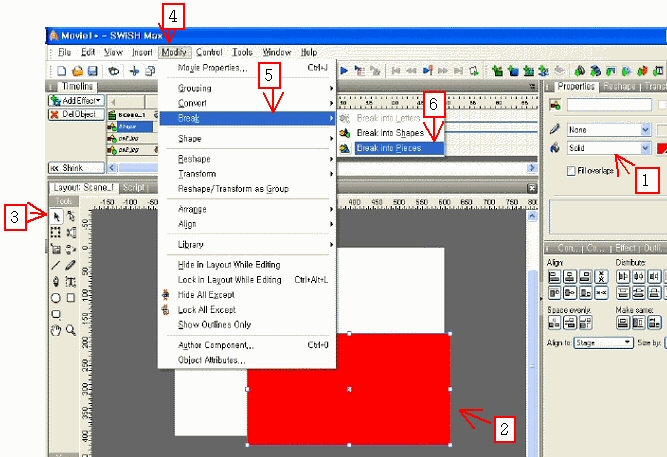
Task: Expand the Reshape submenu
Action: 248,159
